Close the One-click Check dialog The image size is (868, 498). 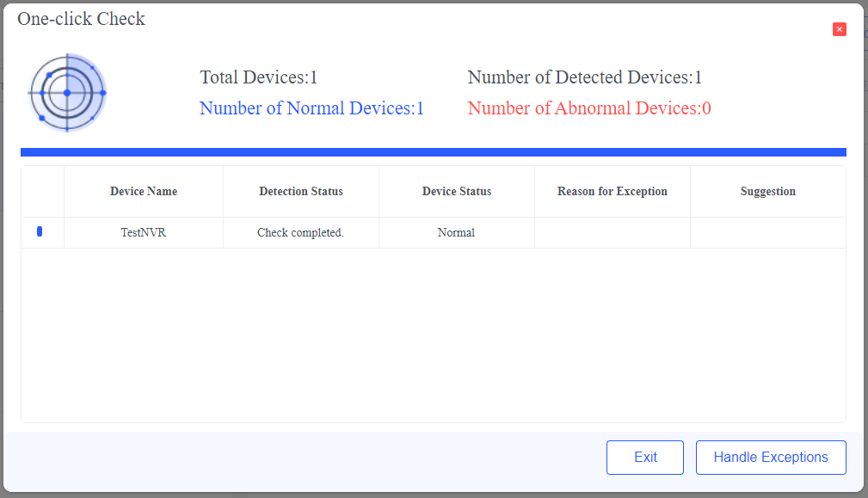click(x=840, y=29)
